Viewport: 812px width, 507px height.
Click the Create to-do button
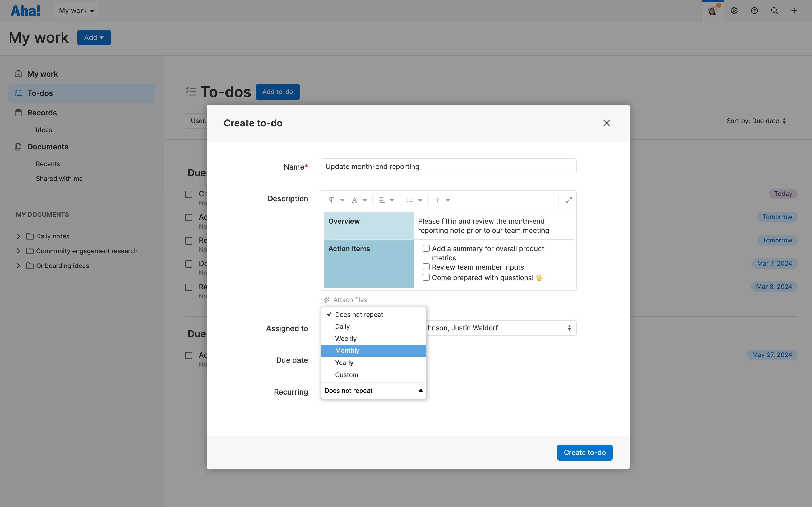click(584, 452)
